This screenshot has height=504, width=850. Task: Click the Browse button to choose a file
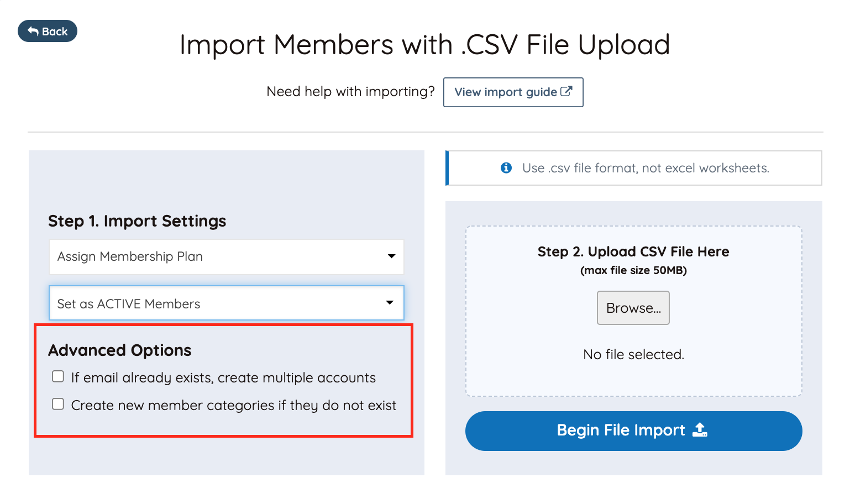633,308
